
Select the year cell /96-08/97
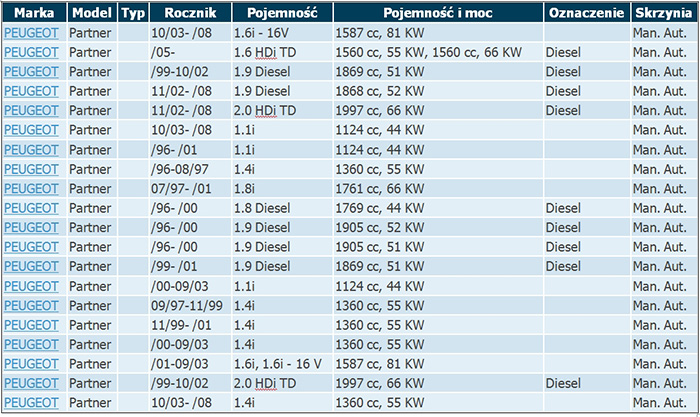point(191,169)
